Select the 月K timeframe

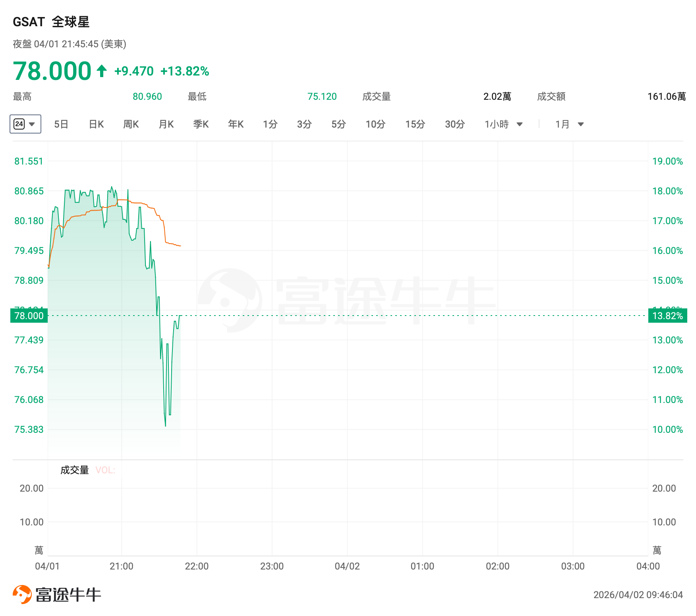click(166, 124)
